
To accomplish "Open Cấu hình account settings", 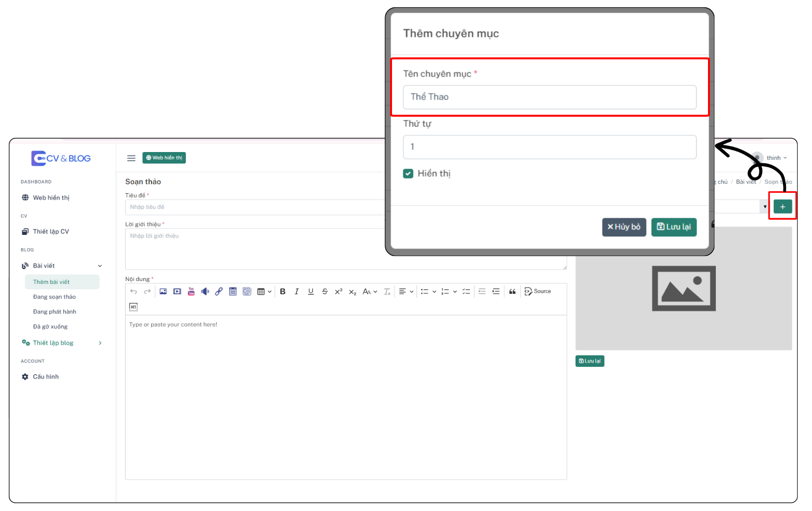I will click(x=46, y=377).
